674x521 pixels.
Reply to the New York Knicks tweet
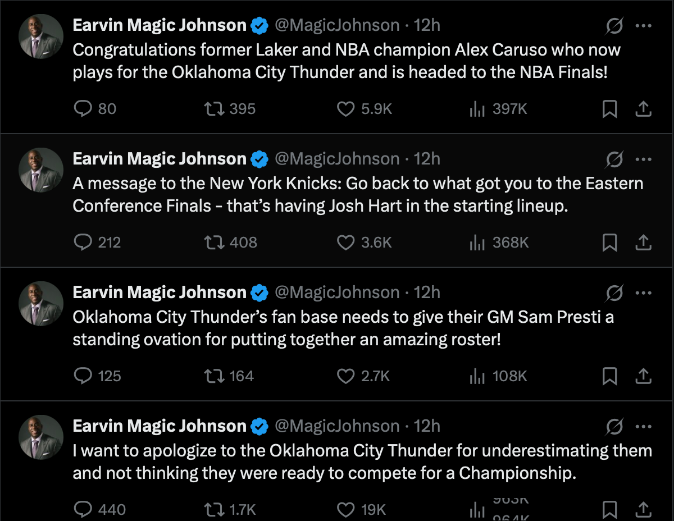click(x=83, y=242)
